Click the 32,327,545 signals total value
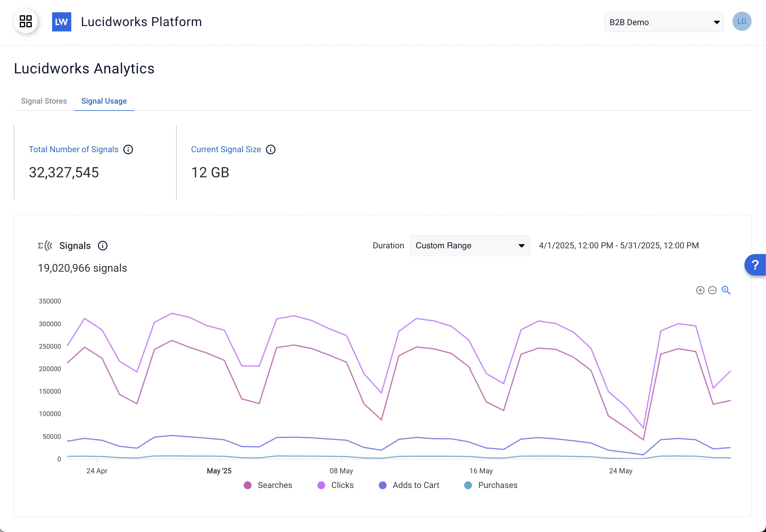The image size is (766, 532). [64, 173]
